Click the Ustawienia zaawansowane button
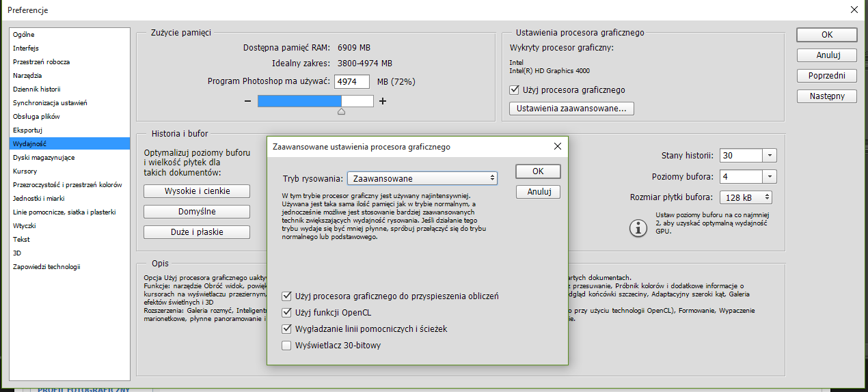Viewport: 868px width, 392px height. (x=571, y=109)
